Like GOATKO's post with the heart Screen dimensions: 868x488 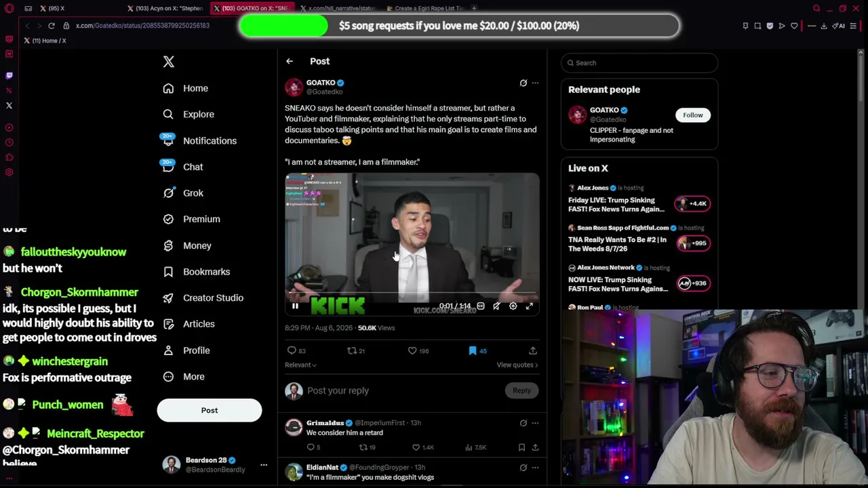point(412,350)
